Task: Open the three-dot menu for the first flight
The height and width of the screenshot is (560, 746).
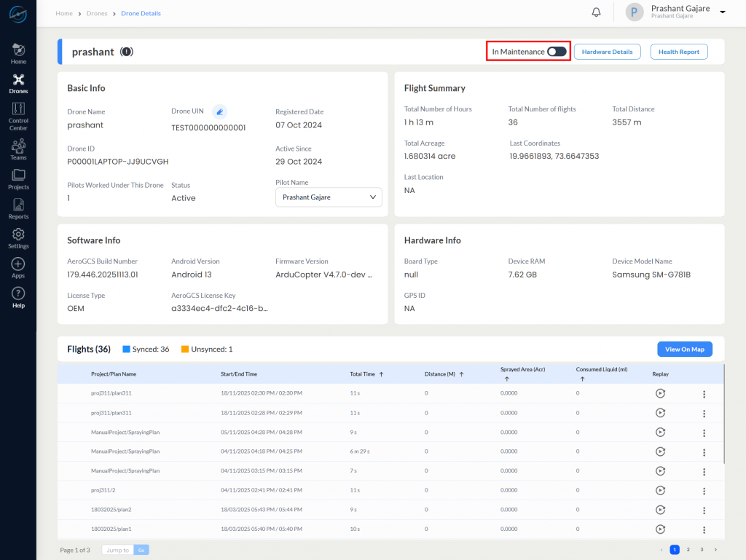Action: click(x=704, y=393)
